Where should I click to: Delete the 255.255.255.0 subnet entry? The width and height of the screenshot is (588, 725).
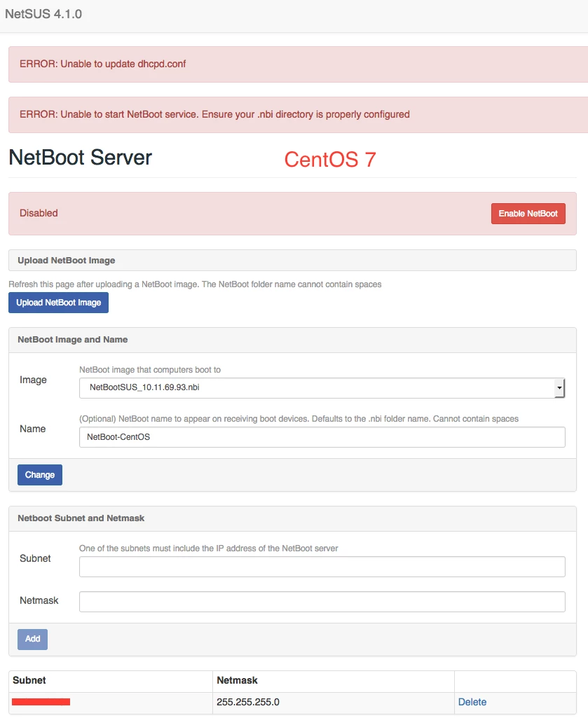pos(472,702)
